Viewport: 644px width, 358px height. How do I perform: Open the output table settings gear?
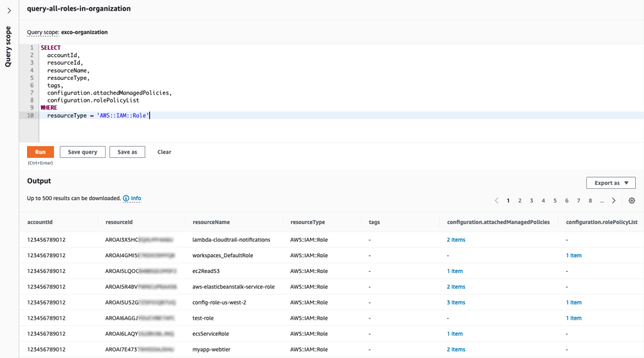point(631,201)
